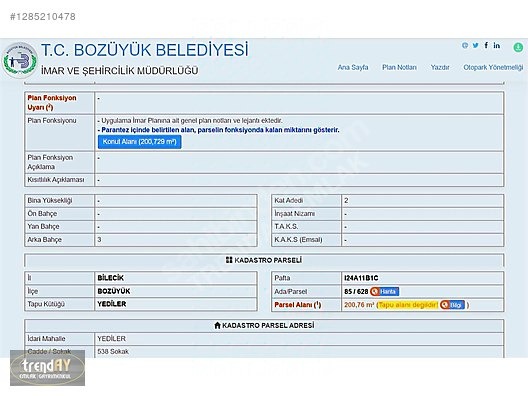Image resolution: width=528 pixels, height=396 pixels.
Task: Click the line 'Uygulama İmar Planına ait genel plan notları'
Action: [x=190, y=121]
